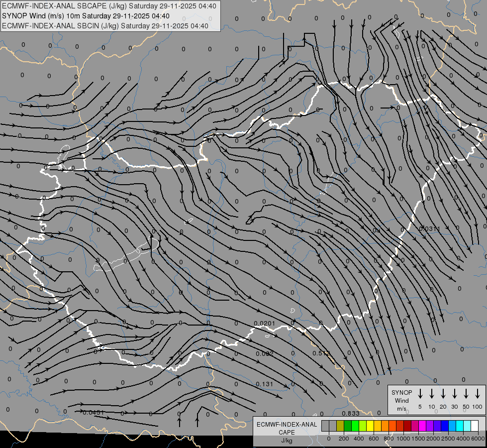The width and height of the screenshot is (487, 448).
Task: Click the 1500 tick label in CAPE legend
Action: 418,439
